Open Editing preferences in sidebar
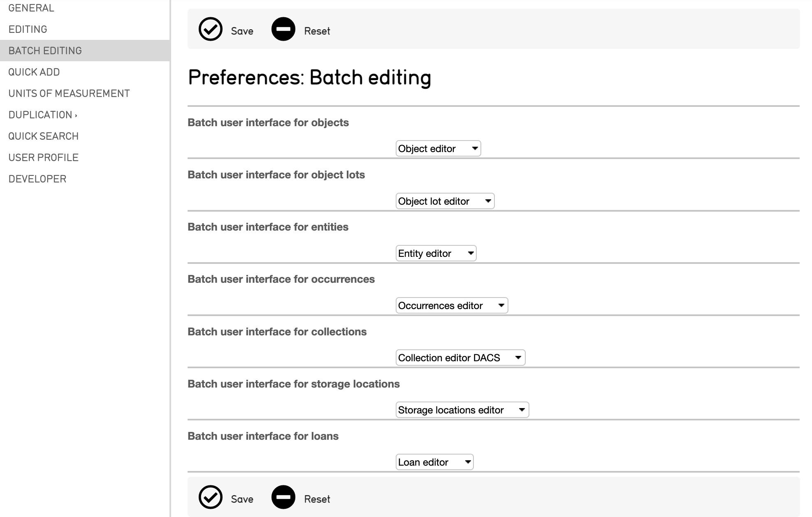812x517 pixels. (28, 29)
